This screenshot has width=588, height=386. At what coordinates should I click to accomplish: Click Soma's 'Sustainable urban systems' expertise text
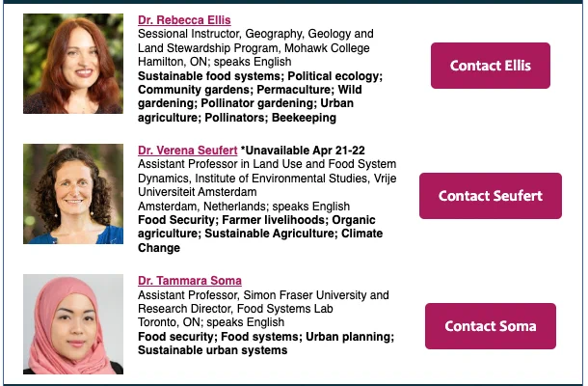(213, 350)
